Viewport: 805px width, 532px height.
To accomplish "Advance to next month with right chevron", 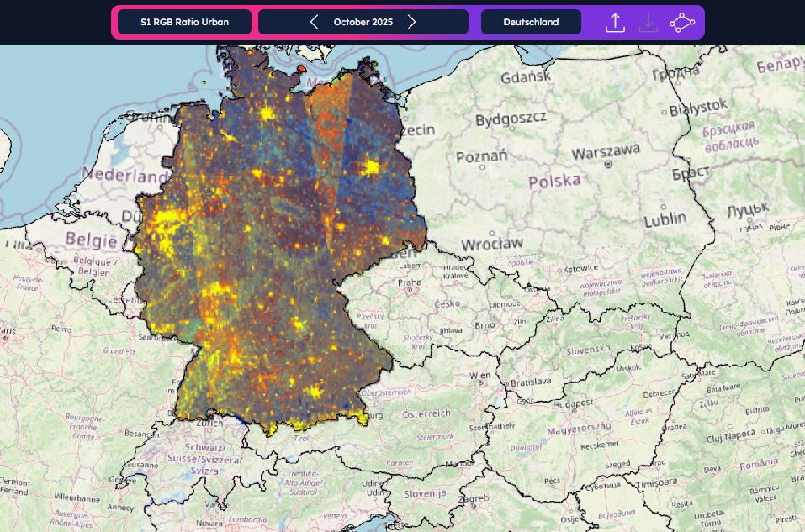I will pos(411,22).
